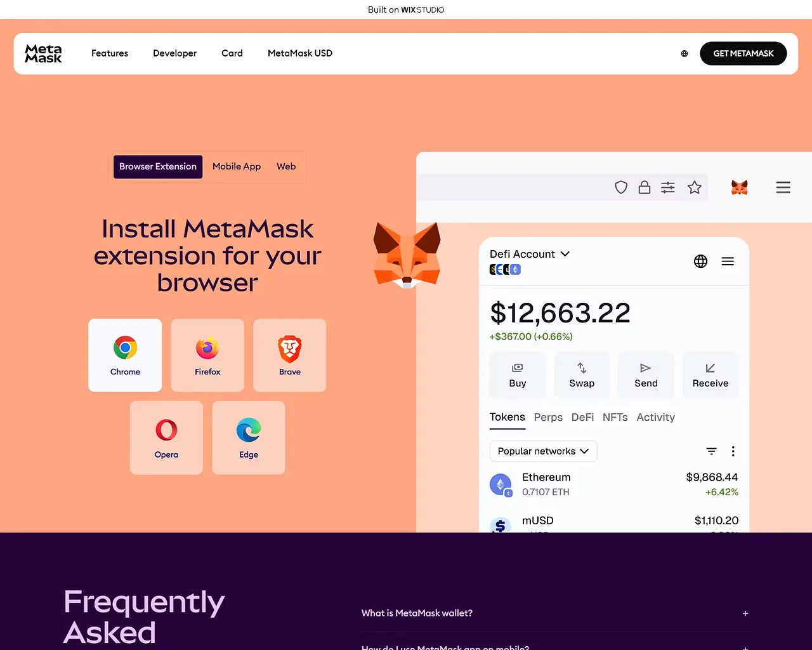Image resolution: width=812 pixels, height=650 pixels.
Task: Switch to the Web tab
Action: coord(286,167)
